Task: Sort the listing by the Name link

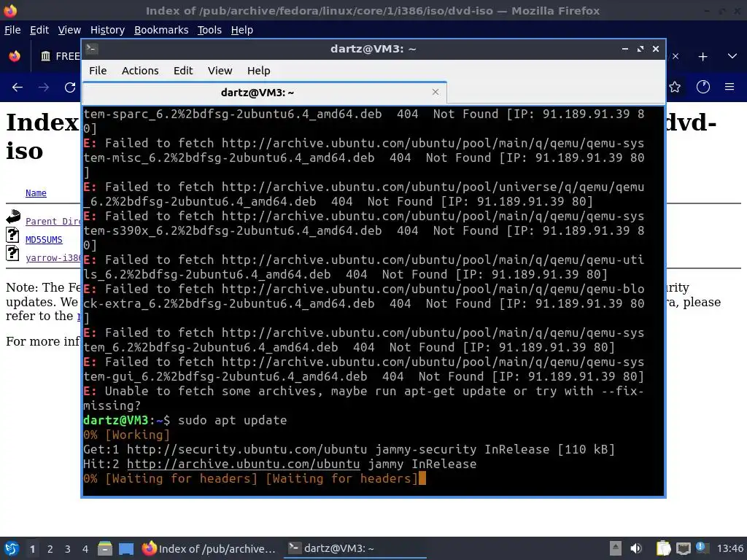Action: (x=36, y=192)
